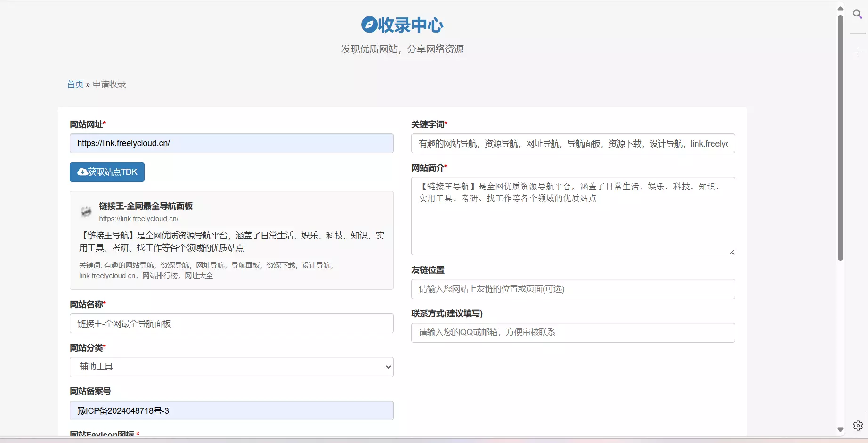
Task: Click the website favicon in the preview card
Action: [86, 212]
